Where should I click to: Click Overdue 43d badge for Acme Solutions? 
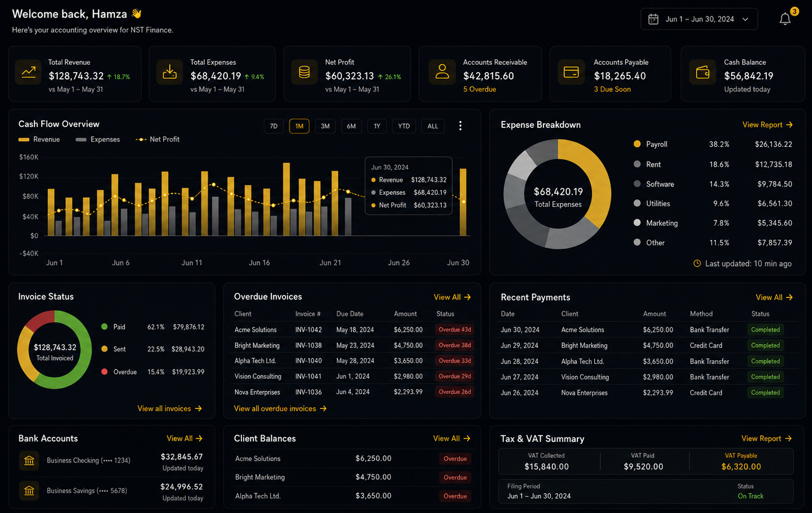click(x=454, y=330)
